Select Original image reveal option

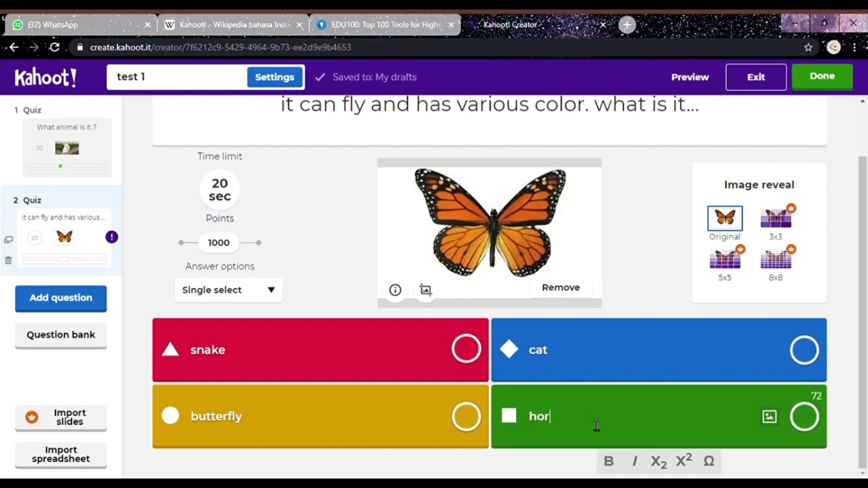[x=725, y=223]
